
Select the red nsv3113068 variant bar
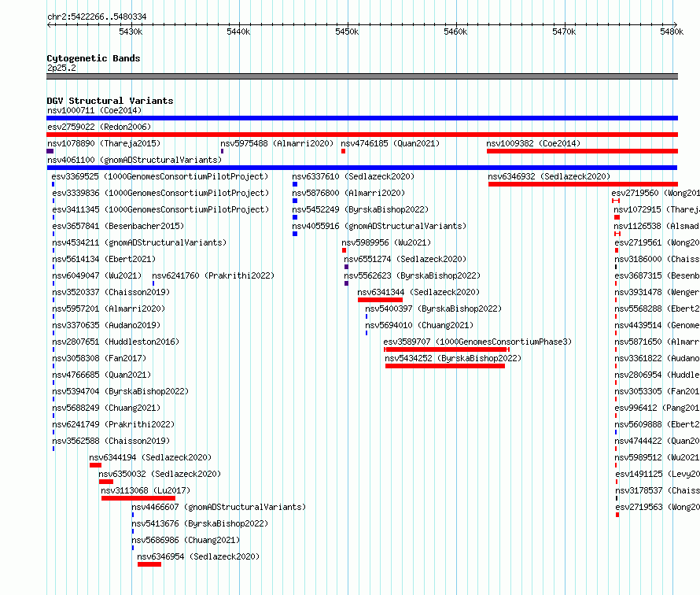pos(138,498)
